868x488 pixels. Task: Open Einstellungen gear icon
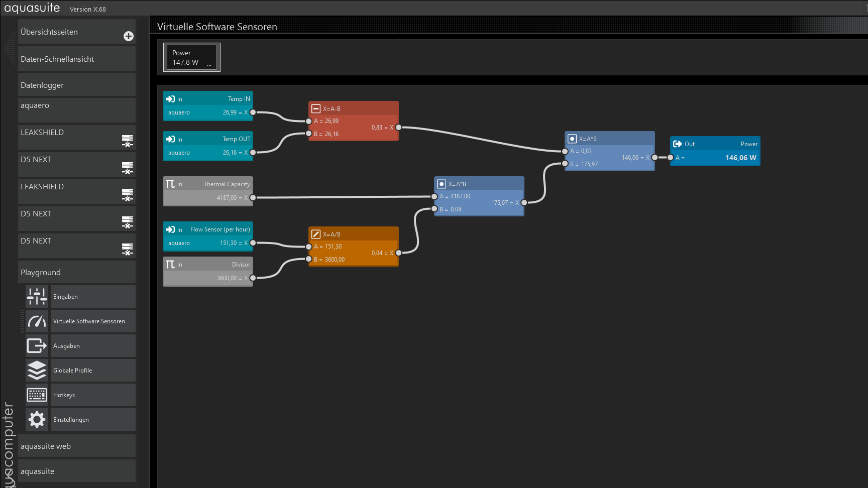(37, 419)
